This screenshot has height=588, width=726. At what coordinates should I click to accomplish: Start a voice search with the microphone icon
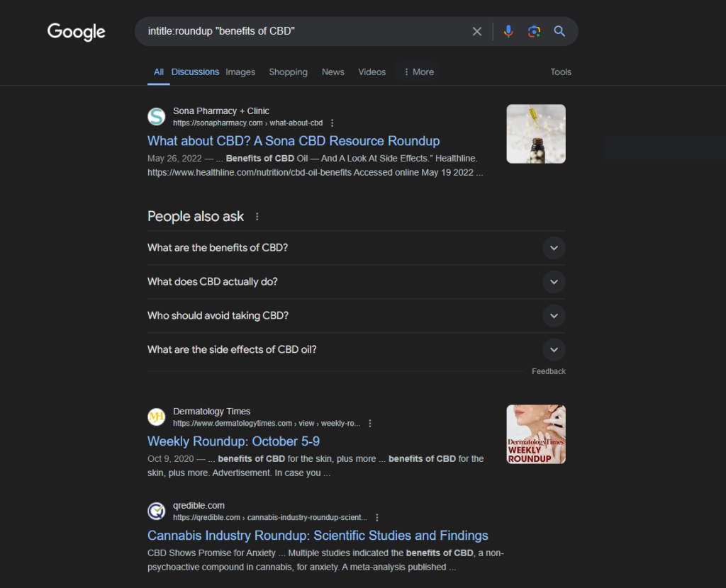click(508, 31)
